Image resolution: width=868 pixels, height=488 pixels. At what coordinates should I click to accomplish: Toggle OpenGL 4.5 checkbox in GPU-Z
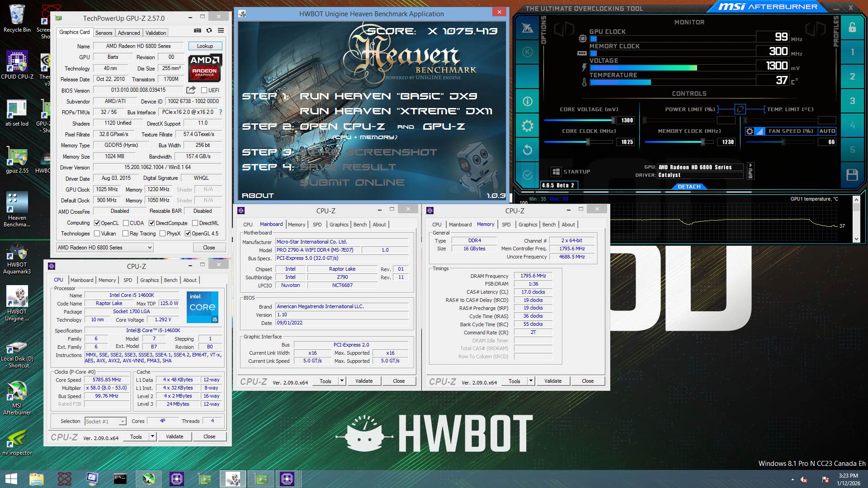188,234
